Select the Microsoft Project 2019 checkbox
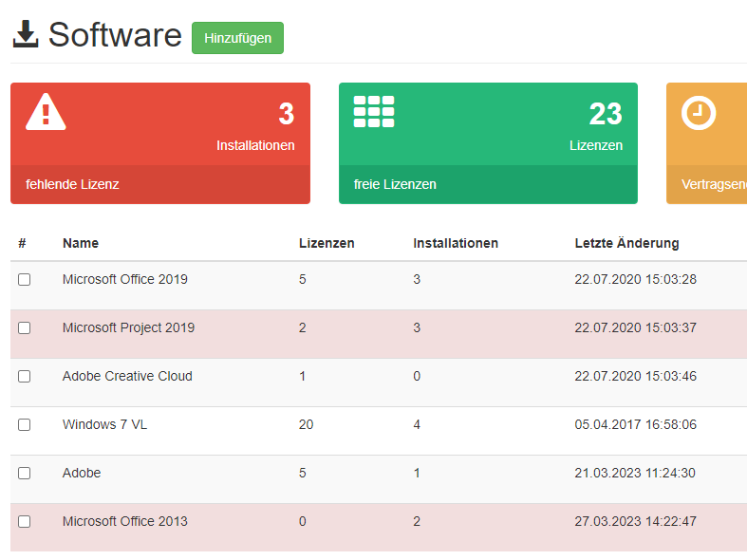 [25, 328]
